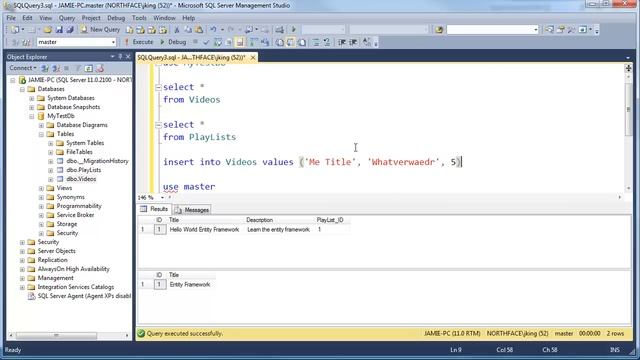Select the Synonyms folder
The image size is (640, 360).
pos(71,197)
